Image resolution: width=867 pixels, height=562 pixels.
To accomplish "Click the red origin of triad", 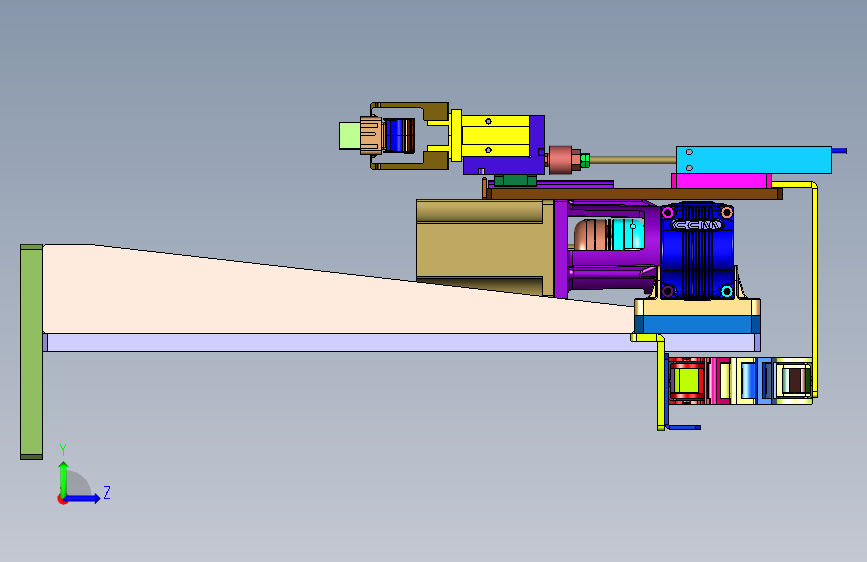I will click(62, 499).
